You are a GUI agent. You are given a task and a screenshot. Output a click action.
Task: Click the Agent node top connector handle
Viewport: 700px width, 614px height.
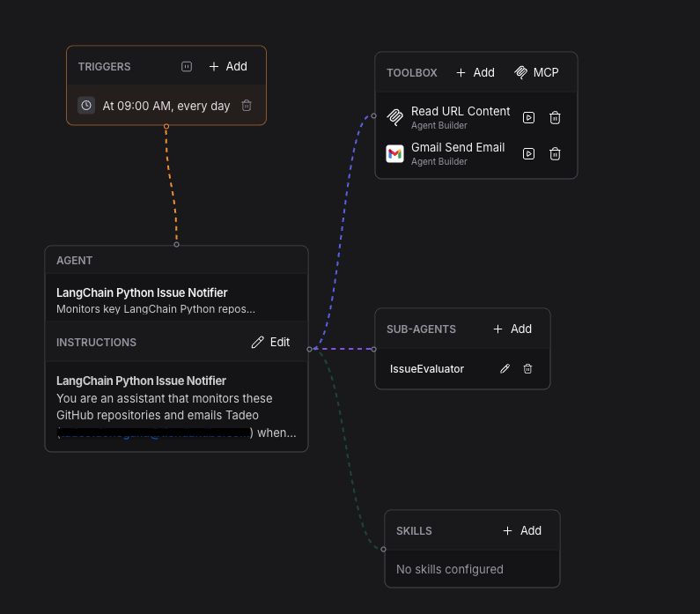(x=176, y=244)
